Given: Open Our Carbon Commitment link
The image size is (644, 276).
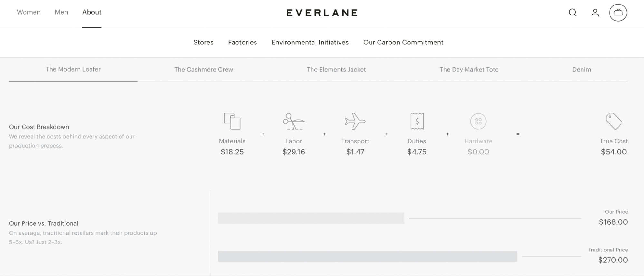Looking at the screenshot, I should pos(403,42).
